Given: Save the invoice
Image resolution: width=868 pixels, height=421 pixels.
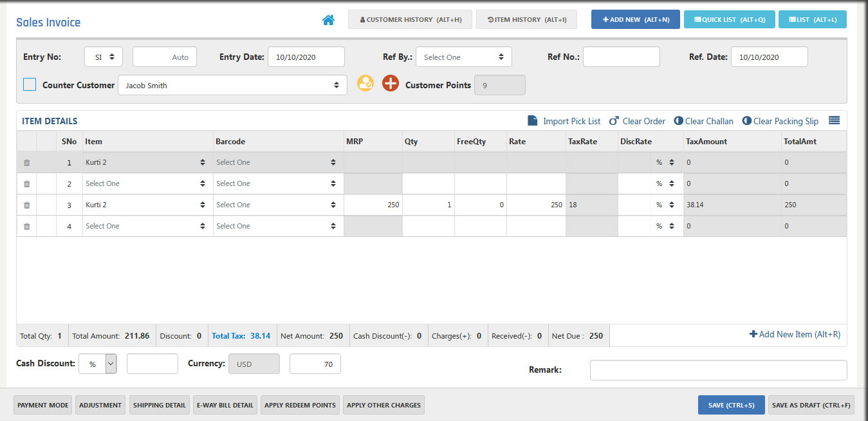Looking at the screenshot, I should [732, 405].
